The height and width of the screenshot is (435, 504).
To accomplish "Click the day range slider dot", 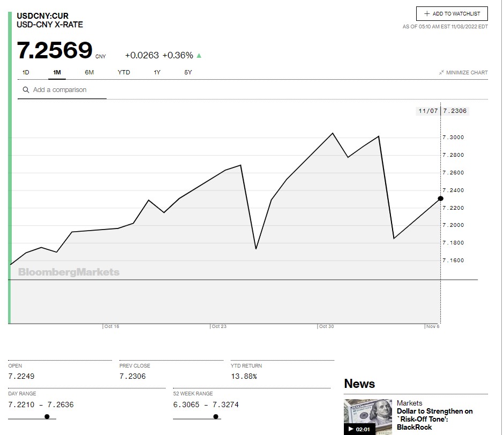I will coord(47,416).
